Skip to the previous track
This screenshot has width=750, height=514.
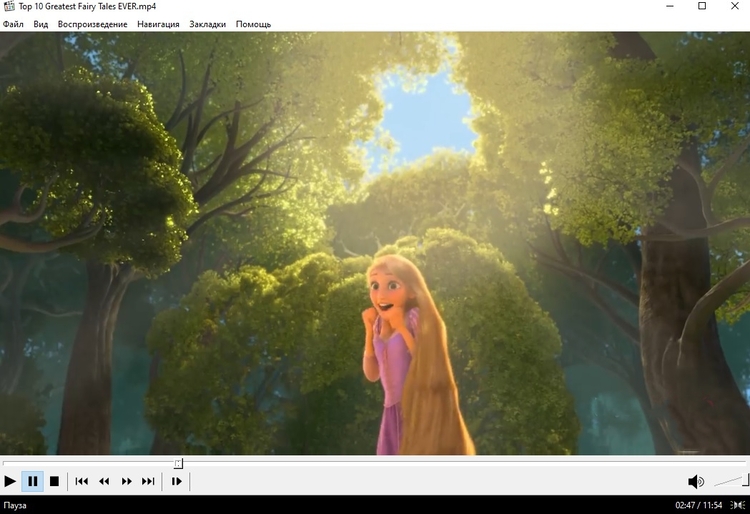click(x=82, y=481)
